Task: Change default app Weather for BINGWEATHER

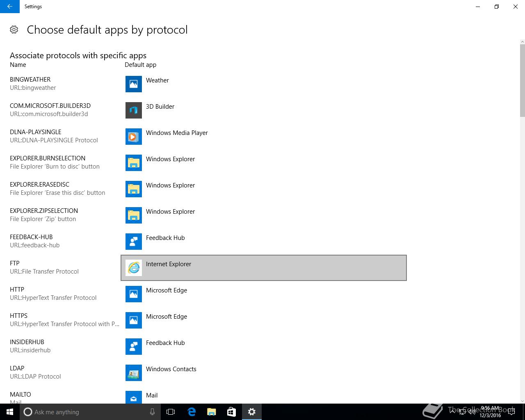Action: pyautogui.click(x=264, y=84)
